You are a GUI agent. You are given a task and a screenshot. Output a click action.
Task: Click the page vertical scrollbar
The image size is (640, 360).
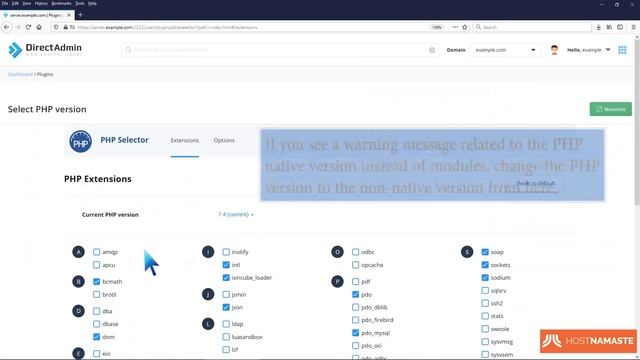tap(637, 122)
